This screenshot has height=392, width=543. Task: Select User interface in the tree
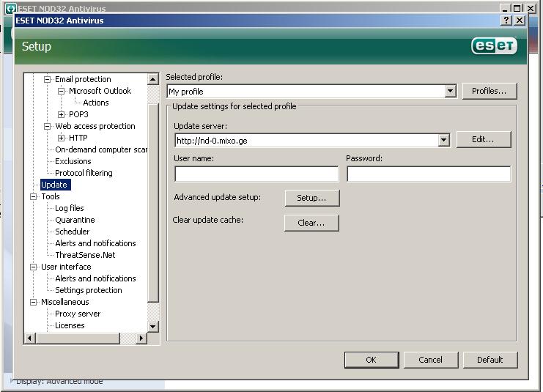point(66,267)
